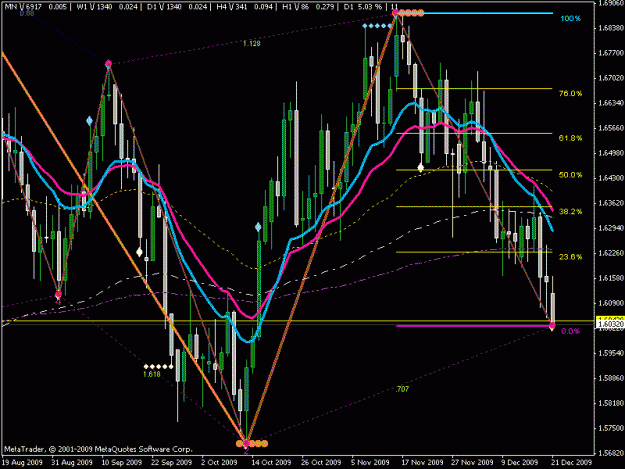
Task: Click the 1.68380 price axis value
Action: (x=611, y=28)
